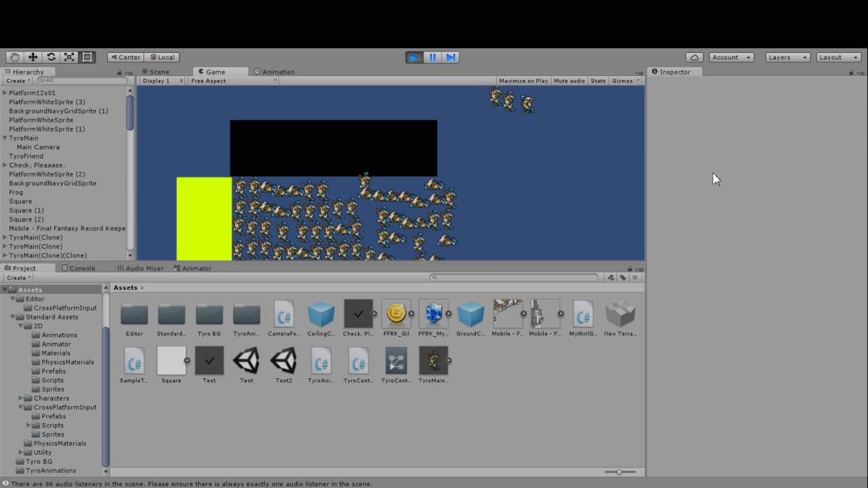The image size is (868, 488).
Task: Save search to favorites star
Action: pos(635,277)
